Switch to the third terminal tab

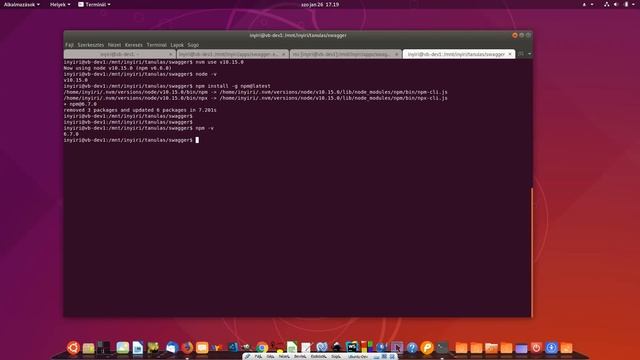click(345, 54)
